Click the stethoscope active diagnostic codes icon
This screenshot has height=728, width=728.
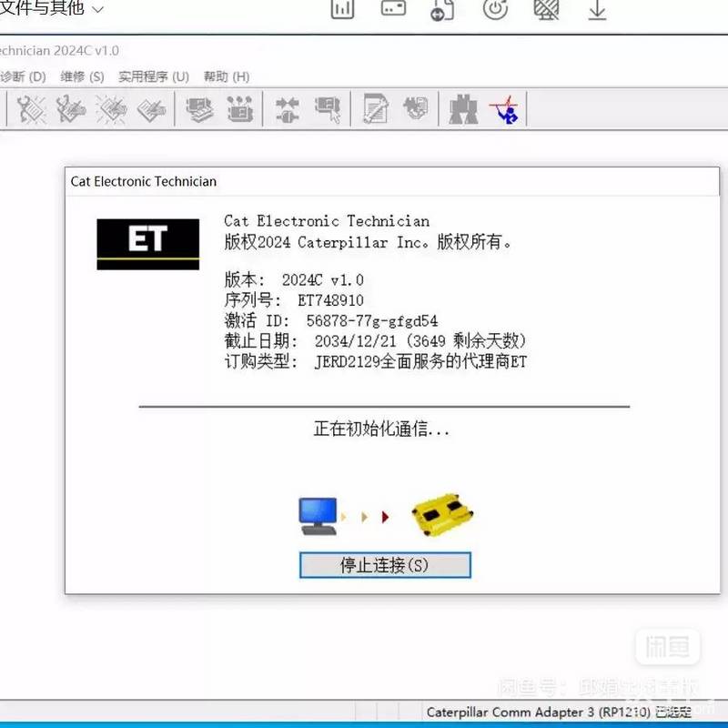(x=31, y=110)
